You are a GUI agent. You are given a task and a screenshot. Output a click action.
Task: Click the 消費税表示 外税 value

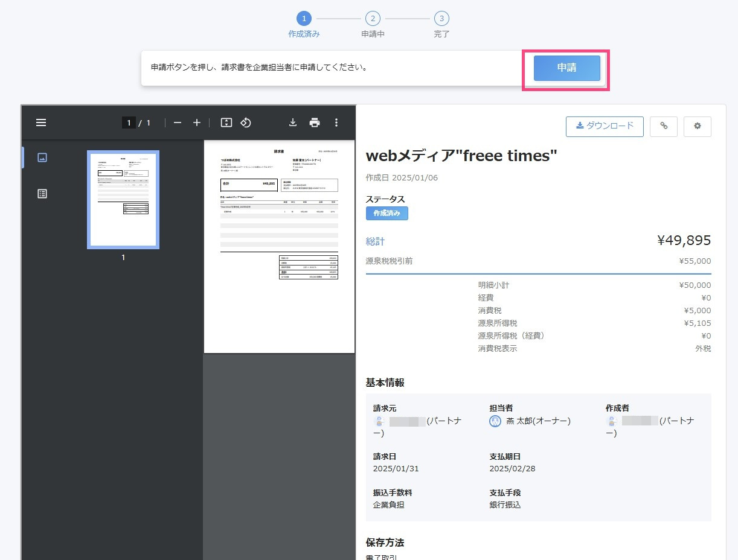[703, 349]
